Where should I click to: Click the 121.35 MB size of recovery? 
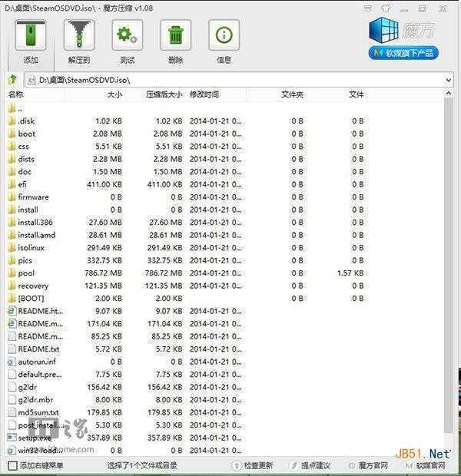pos(103,286)
